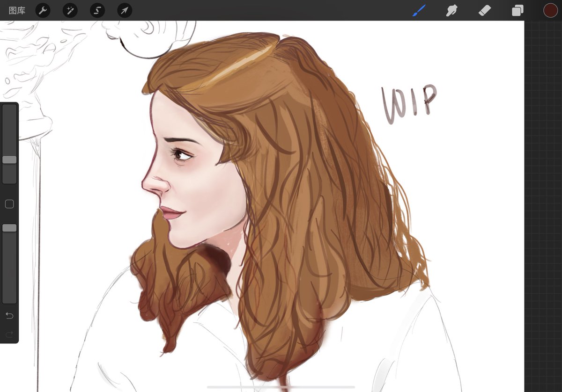
Task: Select the Smudge tool
Action: pos(451,10)
